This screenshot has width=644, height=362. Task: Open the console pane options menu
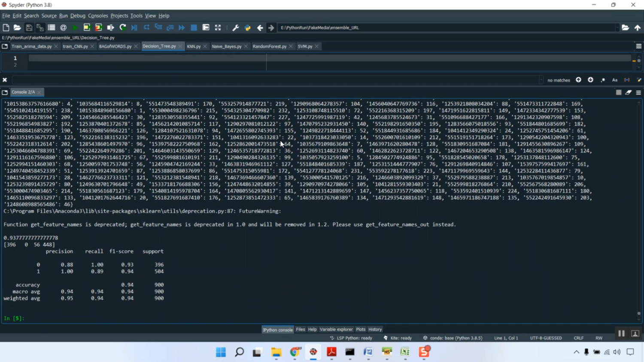coord(638,92)
